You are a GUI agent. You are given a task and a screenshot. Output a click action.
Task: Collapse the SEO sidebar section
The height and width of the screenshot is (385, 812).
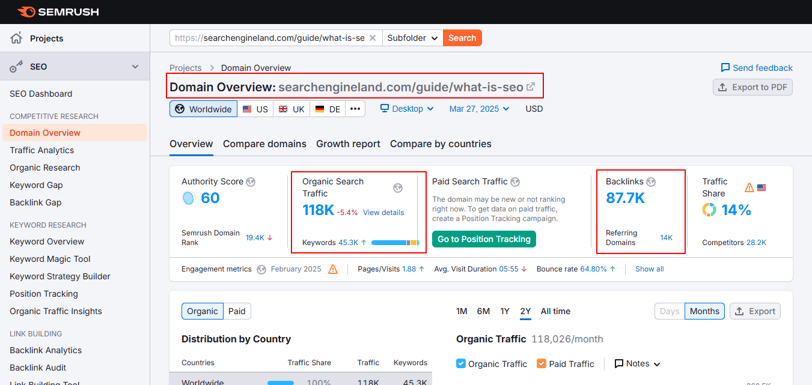[x=135, y=67]
